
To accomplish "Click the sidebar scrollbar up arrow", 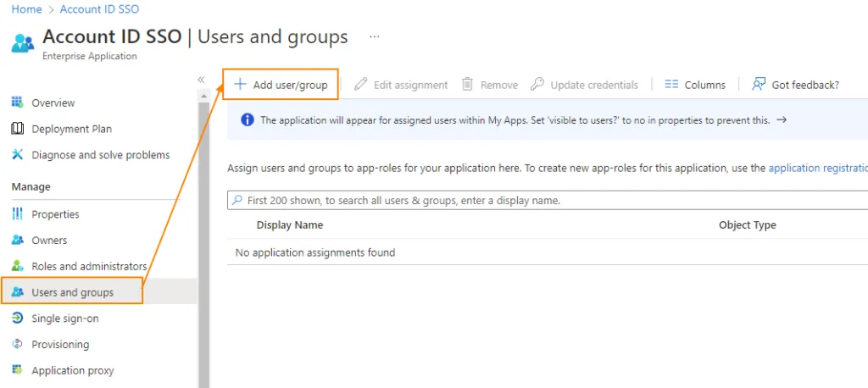I will pyautogui.click(x=203, y=96).
